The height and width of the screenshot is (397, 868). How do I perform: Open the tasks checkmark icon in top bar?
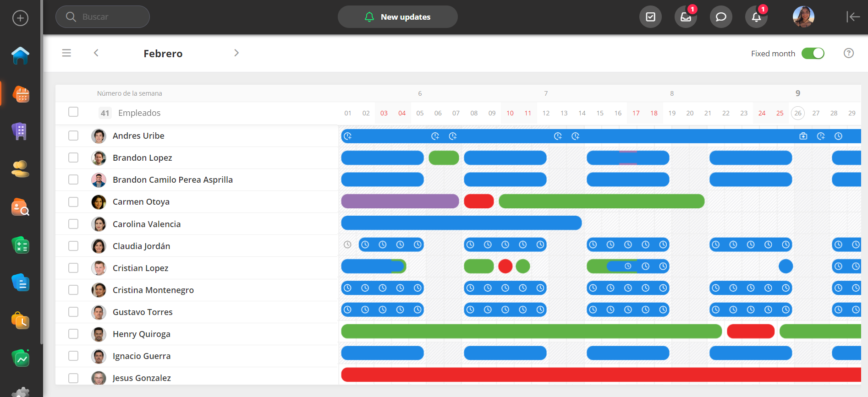pyautogui.click(x=650, y=17)
